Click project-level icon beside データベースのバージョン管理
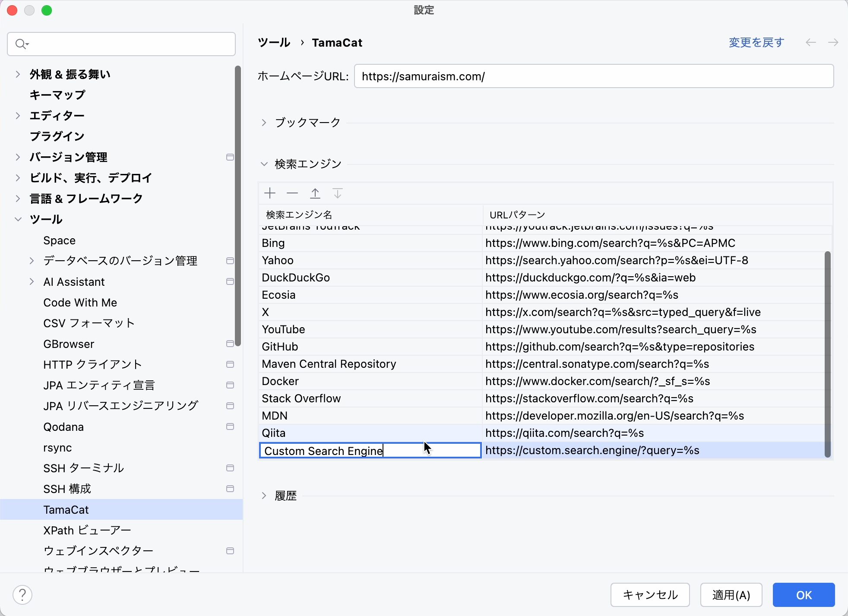The height and width of the screenshot is (616, 848). [230, 261]
